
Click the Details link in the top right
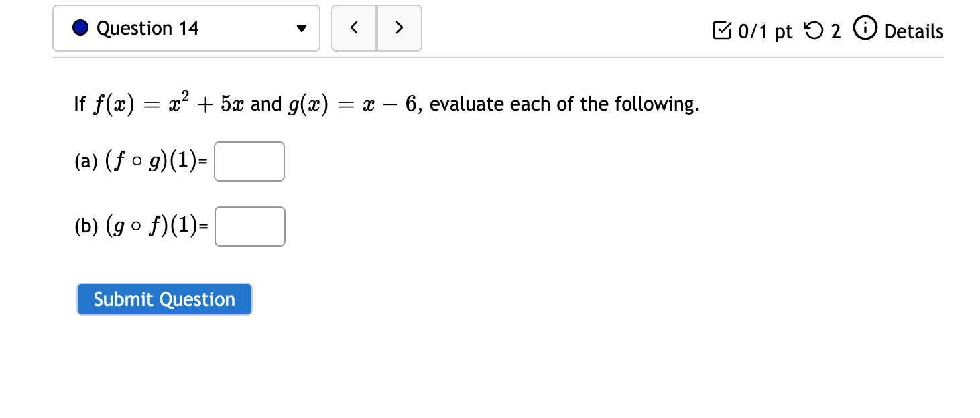click(x=914, y=31)
